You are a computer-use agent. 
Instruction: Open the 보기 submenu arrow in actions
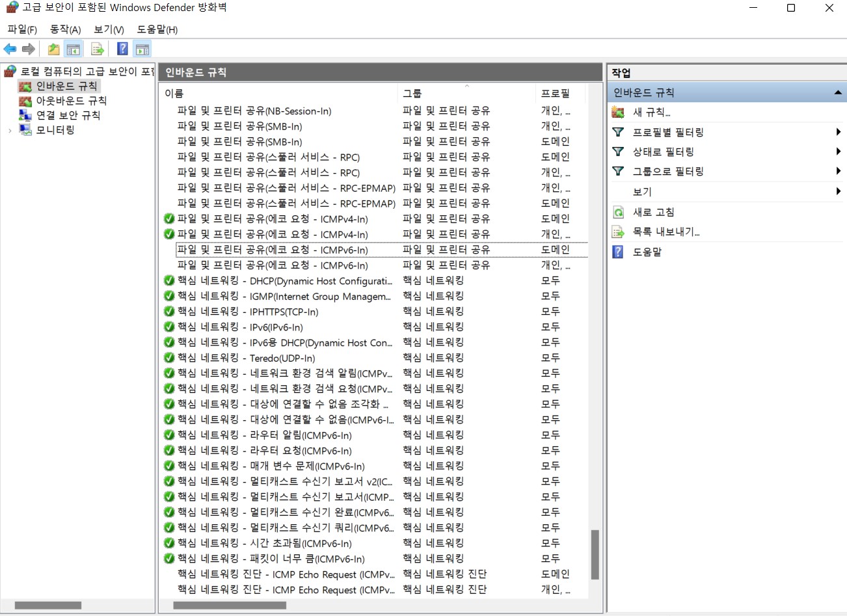839,191
